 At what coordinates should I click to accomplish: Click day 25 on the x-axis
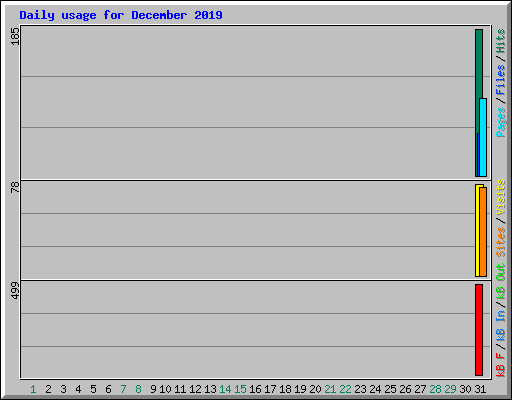pyautogui.click(x=390, y=389)
